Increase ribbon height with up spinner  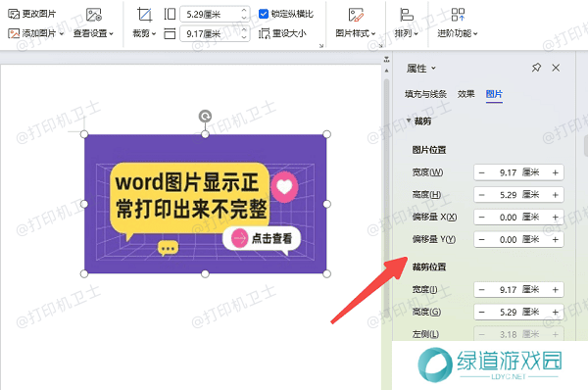244,11
